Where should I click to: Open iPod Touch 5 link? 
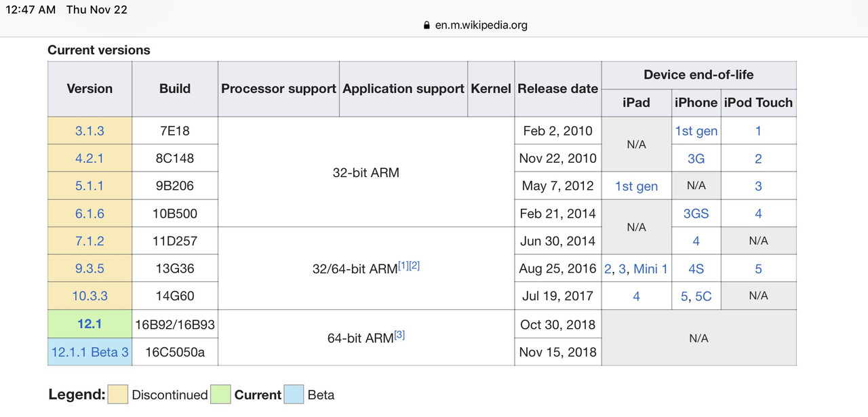click(x=758, y=269)
